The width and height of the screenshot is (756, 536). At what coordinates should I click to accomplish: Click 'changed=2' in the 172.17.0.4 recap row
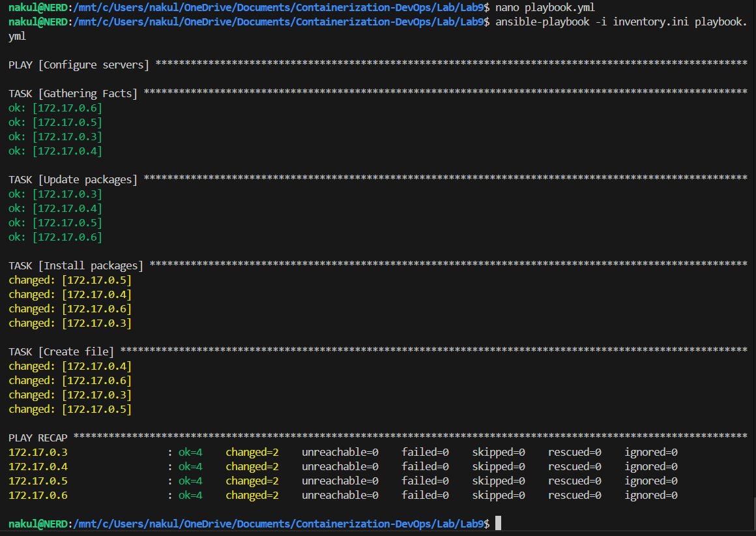(252, 467)
